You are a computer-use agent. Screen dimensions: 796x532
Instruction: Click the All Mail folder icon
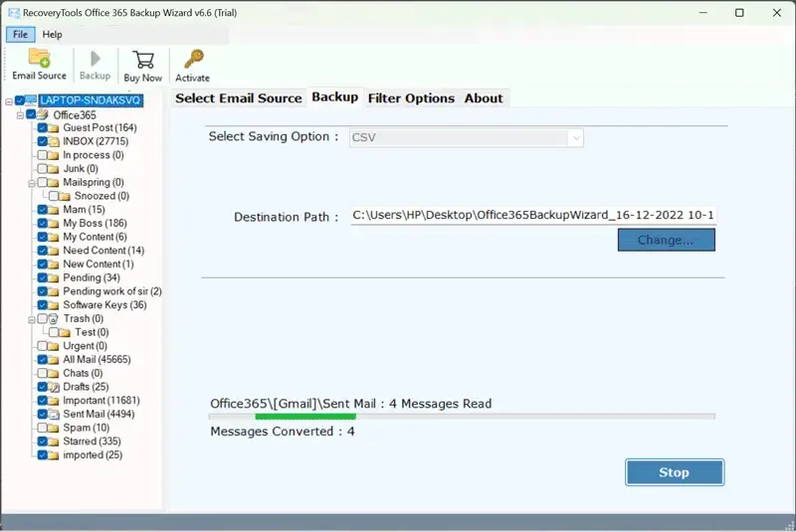pyautogui.click(x=54, y=360)
